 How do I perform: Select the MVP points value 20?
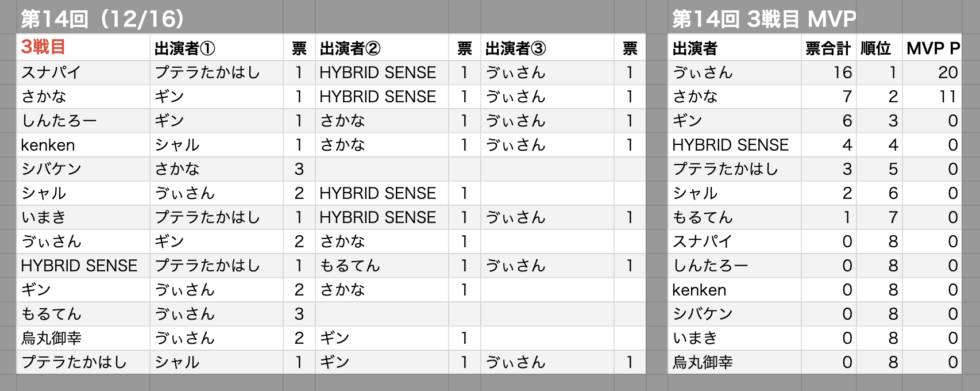tap(947, 72)
